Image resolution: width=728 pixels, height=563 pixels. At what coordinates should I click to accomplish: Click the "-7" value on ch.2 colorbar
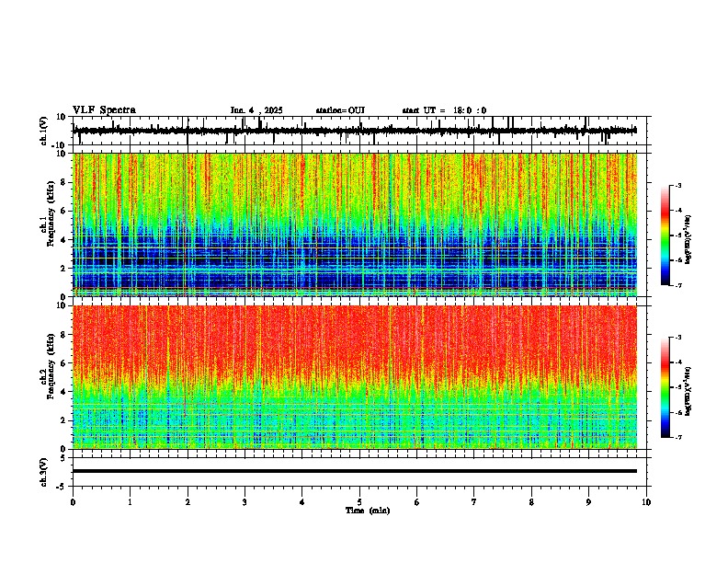click(x=678, y=437)
